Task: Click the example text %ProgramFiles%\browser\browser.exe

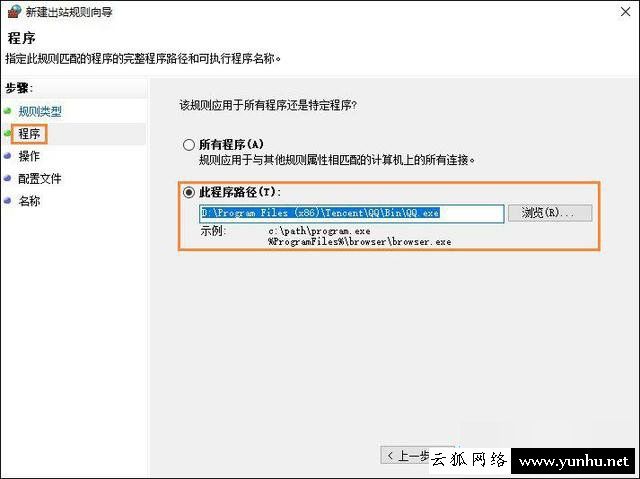Action: click(360, 242)
